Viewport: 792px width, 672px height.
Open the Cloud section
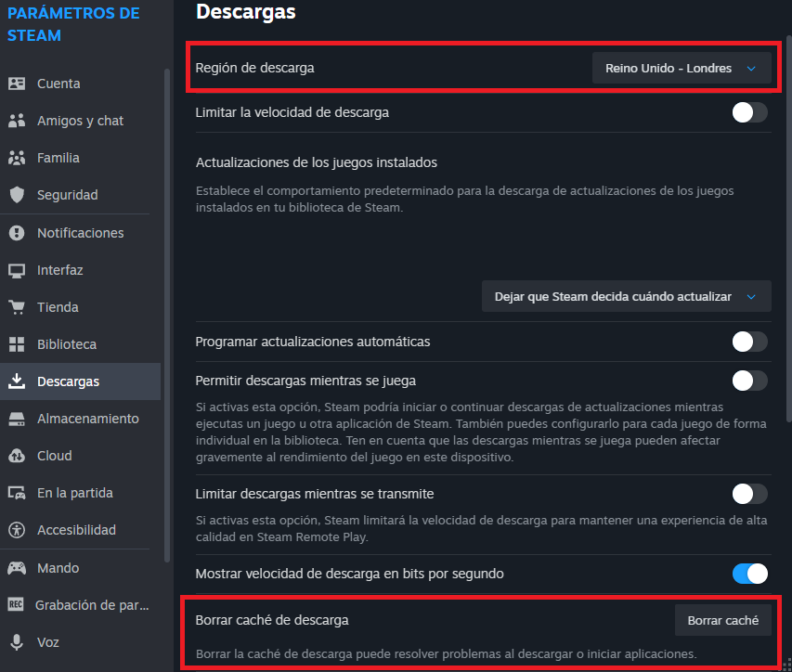(80, 456)
